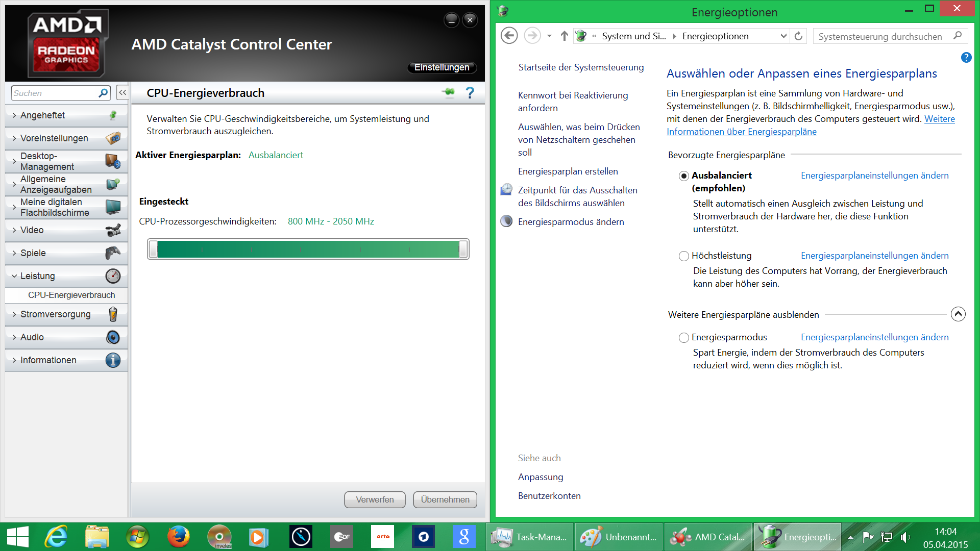
Task: Click the right handle of CPU speed slider
Action: pos(462,249)
